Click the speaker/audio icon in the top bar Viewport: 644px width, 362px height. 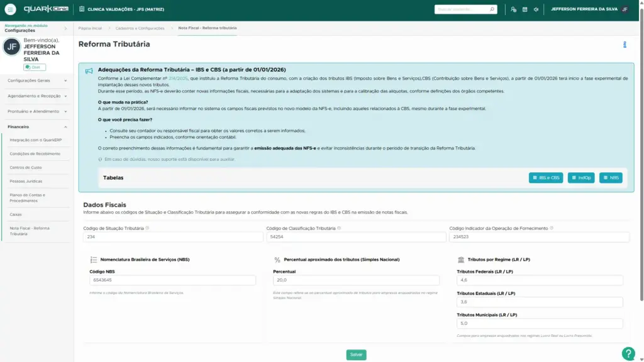coord(536,9)
